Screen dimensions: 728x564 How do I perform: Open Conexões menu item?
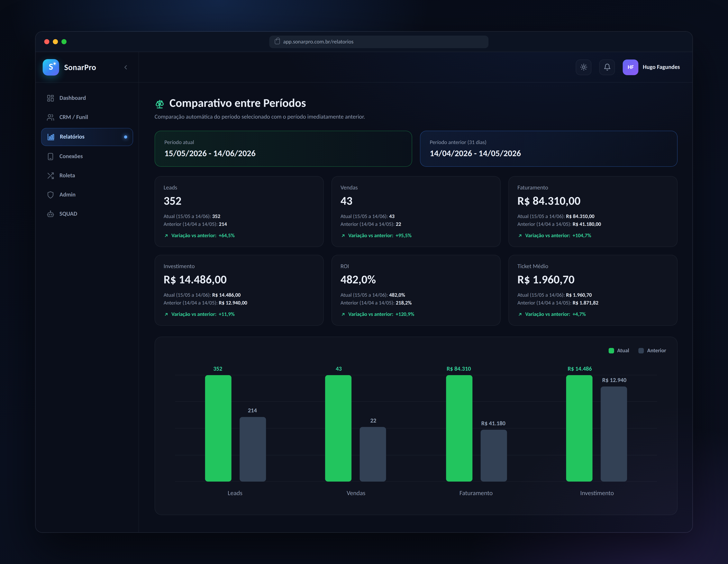tap(87, 156)
